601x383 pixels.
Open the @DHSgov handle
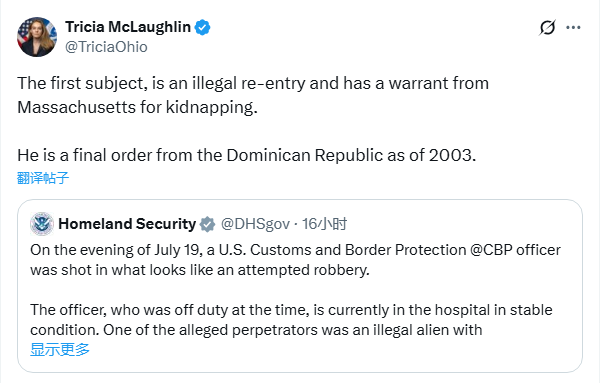click(255, 224)
